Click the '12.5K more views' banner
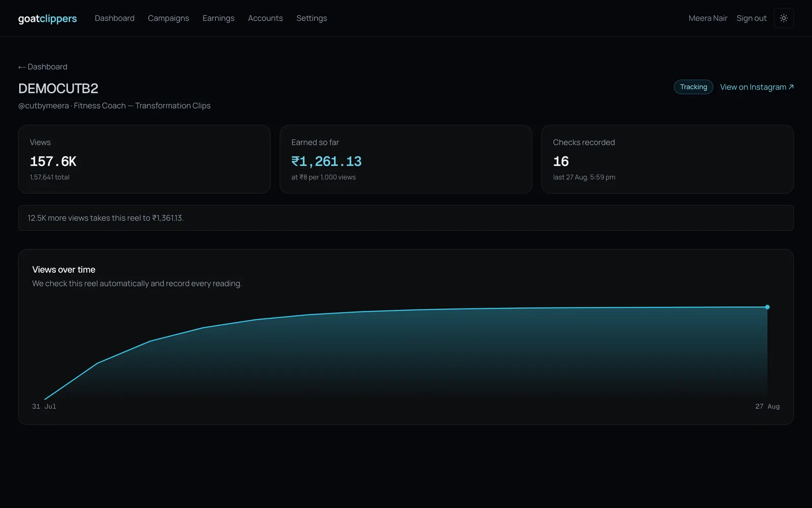 (x=406, y=218)
